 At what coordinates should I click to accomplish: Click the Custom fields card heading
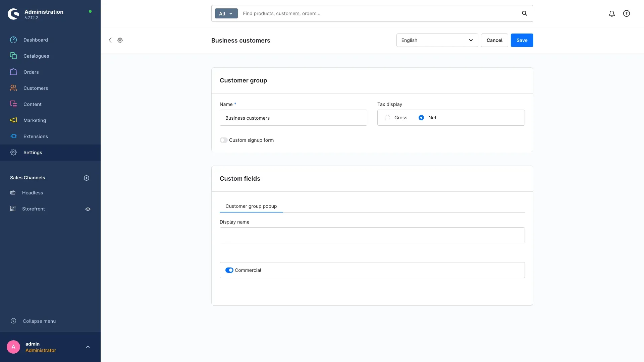click(240, 179)
